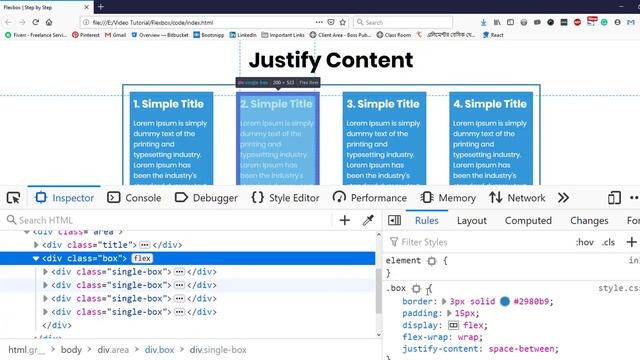Reload the current page
Screen dimensions: 640x360
click(x=36, y=22)
